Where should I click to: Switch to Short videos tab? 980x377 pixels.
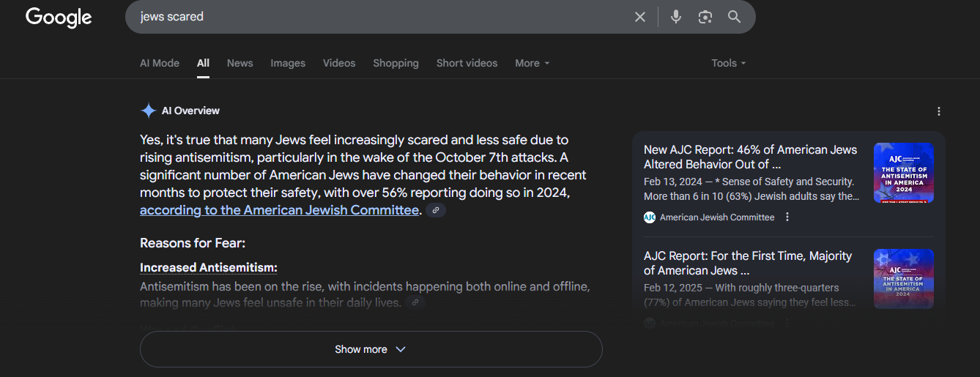click(467, 63)
